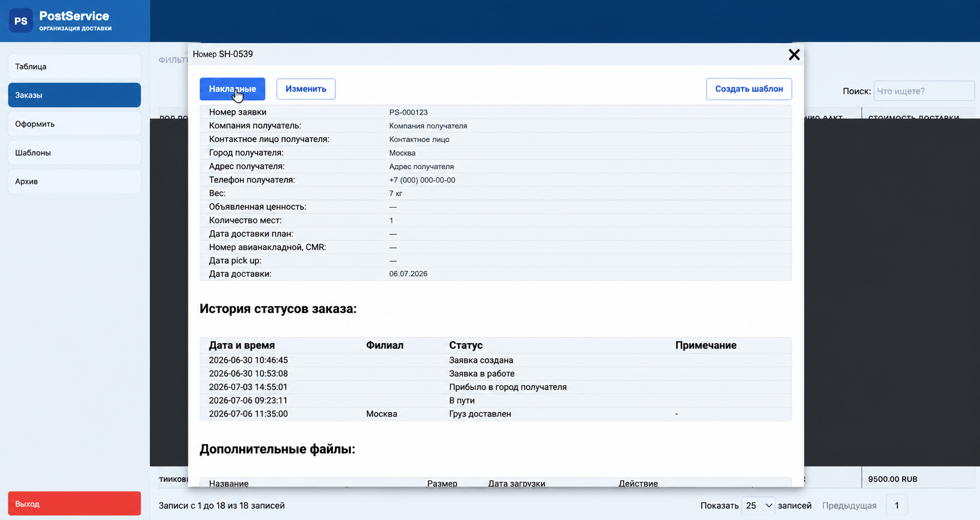Select Заказы in the sidebar
This screenshot has width=980, height=520.
point(75,95)
